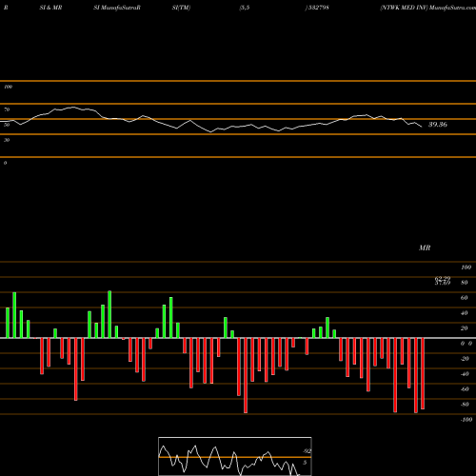Click the 'SI MunafaSutraR' header text
Image resolution: width=476 pixels, height=476 pixels.
(117, 8)
